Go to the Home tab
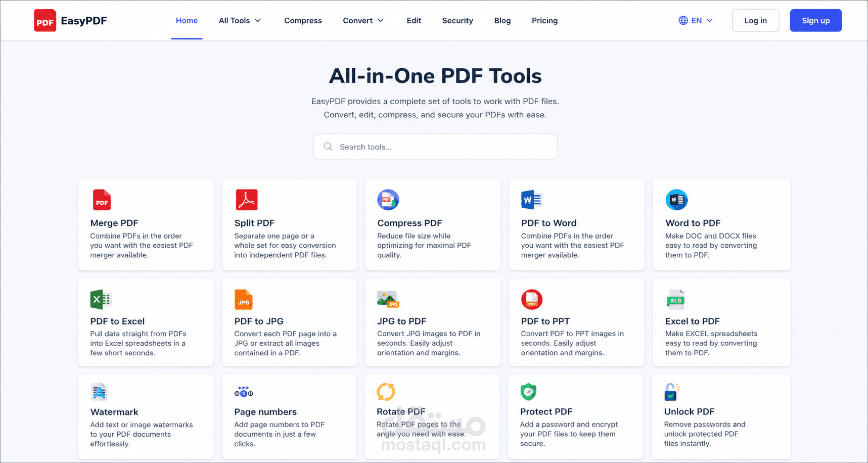This screenshot has height=463, width=868. pyautogui.click(x=187, y=21)
